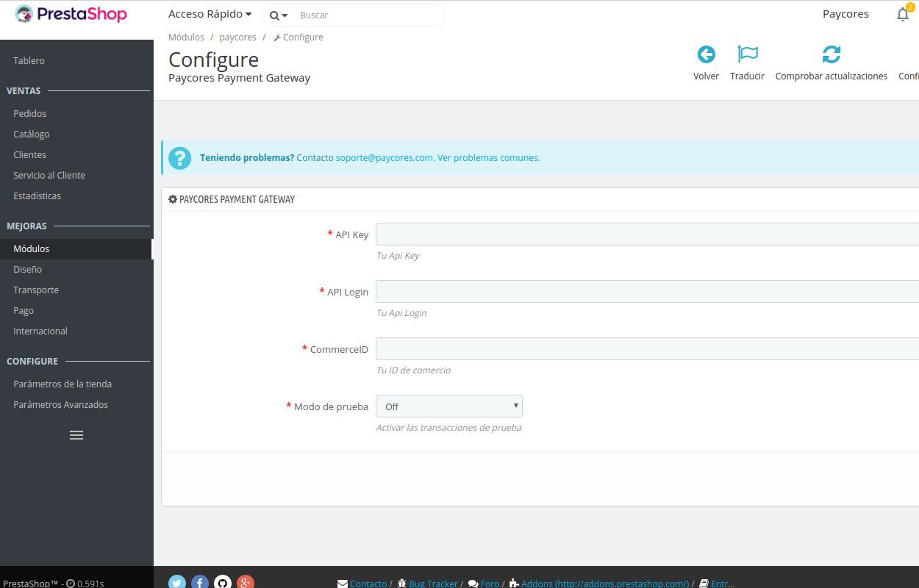Click the Comprobar actualizaciones refresh icon

click(x=831, y=54)
